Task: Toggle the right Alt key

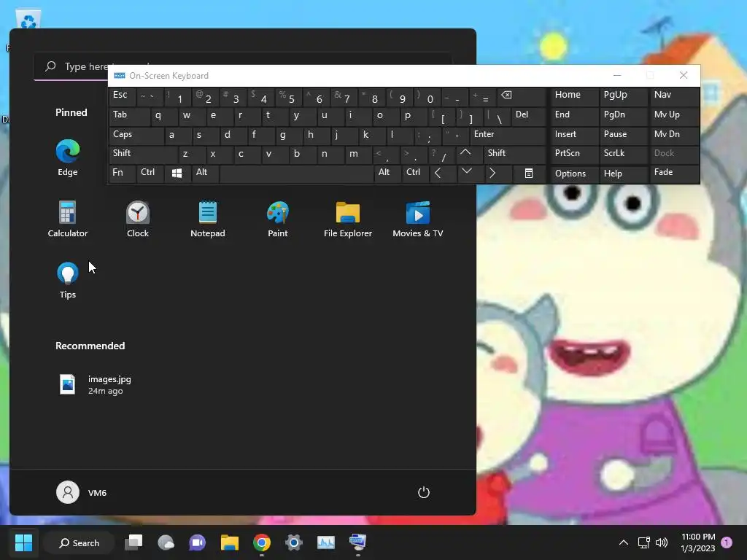Action: [x=387, y=174]
